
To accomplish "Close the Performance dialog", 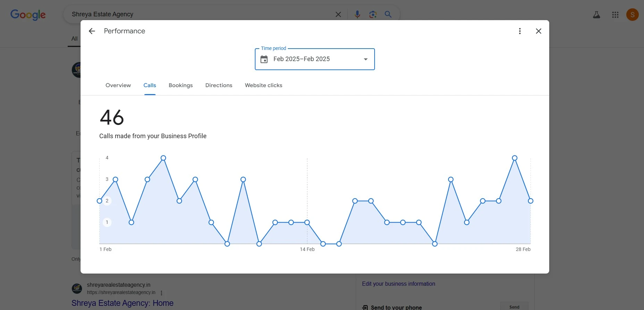I will pos(538,31).
